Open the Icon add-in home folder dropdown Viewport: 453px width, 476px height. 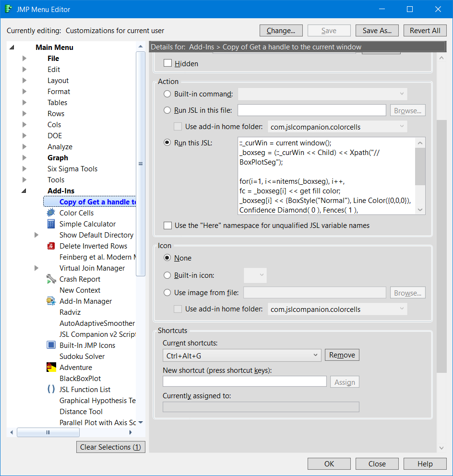(x=337, y=309)
